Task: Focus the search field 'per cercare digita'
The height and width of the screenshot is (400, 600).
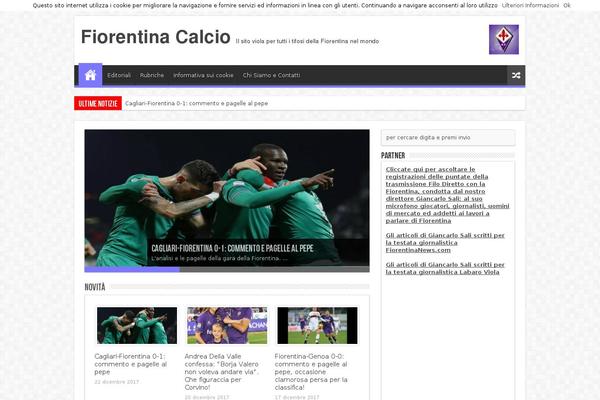Action: click(448, 137)
